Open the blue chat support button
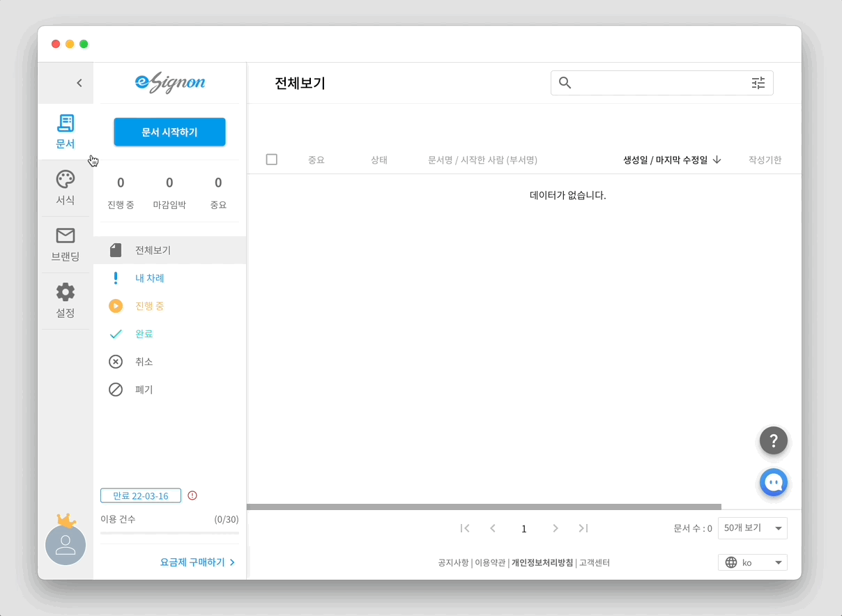 coord(774,482)
